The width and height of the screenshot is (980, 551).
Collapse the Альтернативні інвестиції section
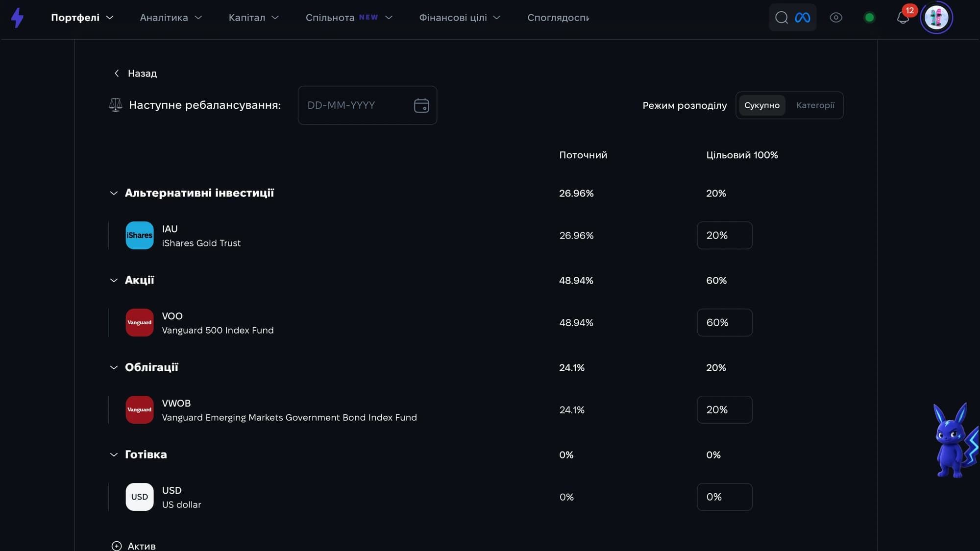click(114, 193)
